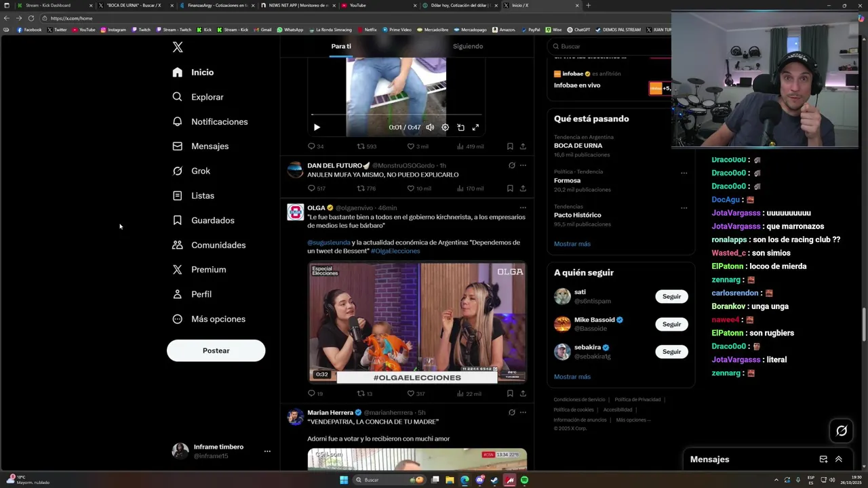Screen dimensions: 868x488
Task: Open Comunidades from the sidebar
Action: (209, 245)
